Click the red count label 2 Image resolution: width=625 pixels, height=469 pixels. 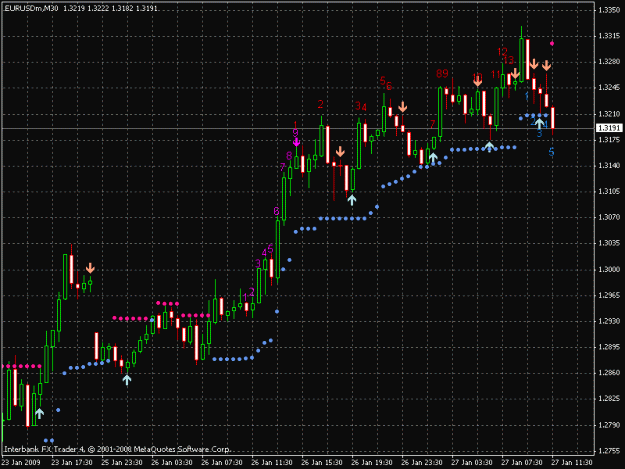(x=320, y=104)
